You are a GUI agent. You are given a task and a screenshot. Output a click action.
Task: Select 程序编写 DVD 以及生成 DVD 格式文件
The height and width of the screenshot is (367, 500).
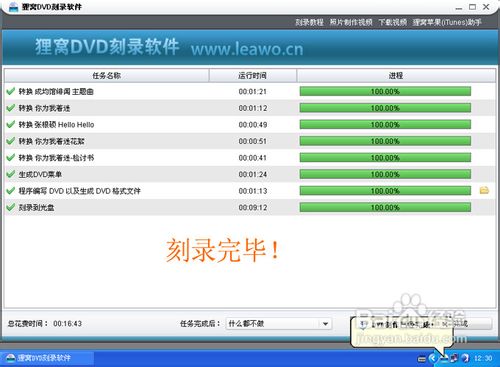[79, 191]
